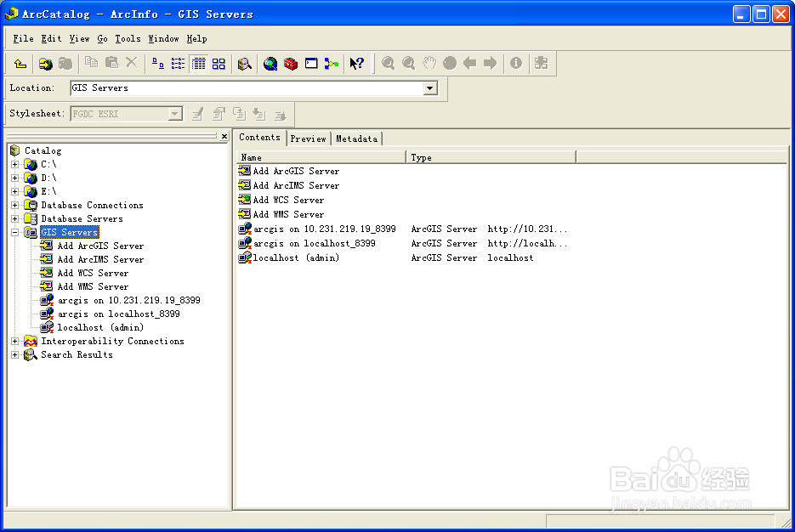This screenshot has height=532, width=795.
Task: Click the What's This help pointer
Action: [x=357, y=64]
